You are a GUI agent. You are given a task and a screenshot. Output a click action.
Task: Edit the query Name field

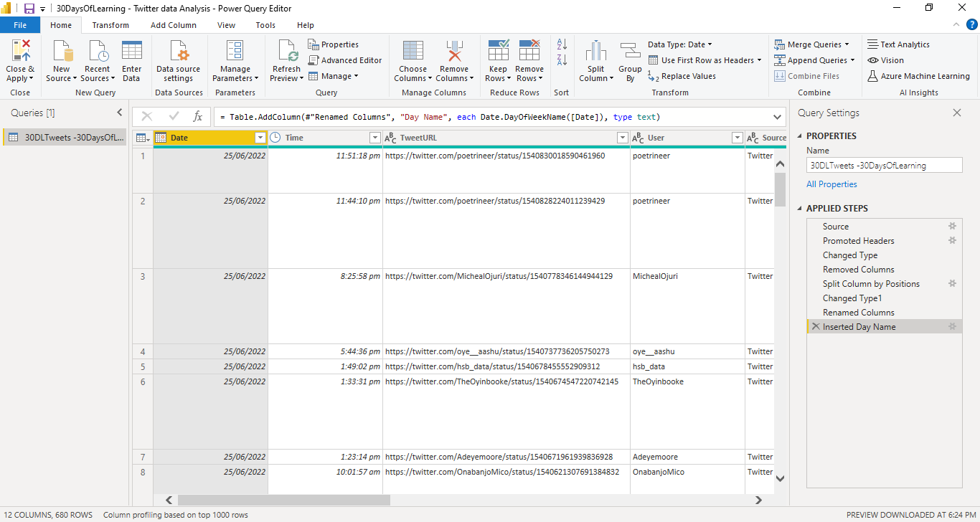(884, 164)
